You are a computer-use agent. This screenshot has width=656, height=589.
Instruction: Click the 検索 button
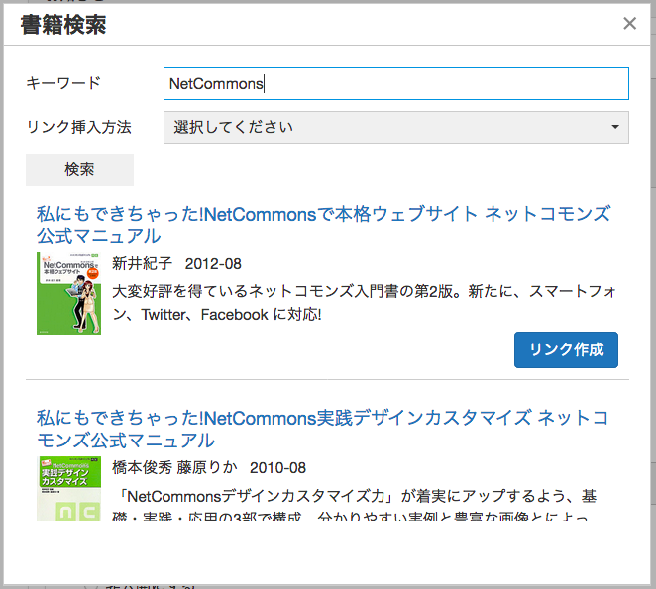tap(80, 170)
